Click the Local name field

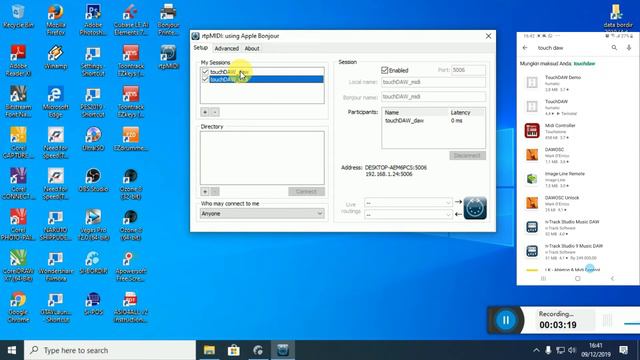click(x=433, y=82)
